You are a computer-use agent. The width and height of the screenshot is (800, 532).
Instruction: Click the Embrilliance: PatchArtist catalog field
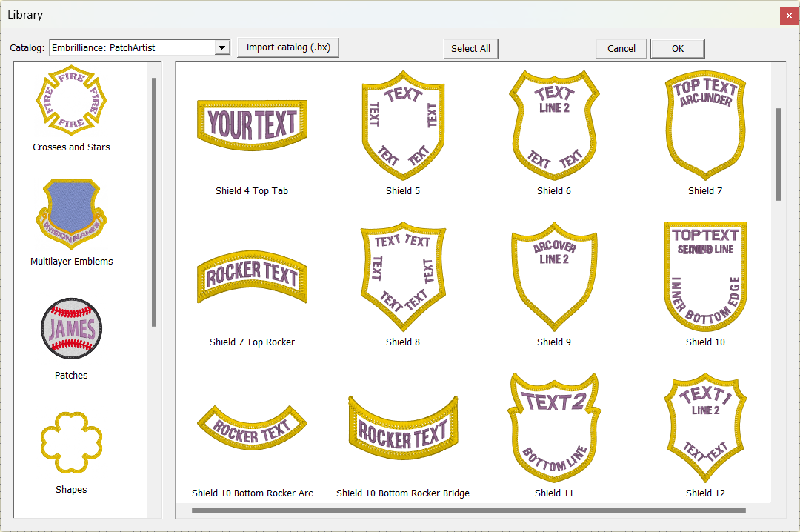(132, 48)
